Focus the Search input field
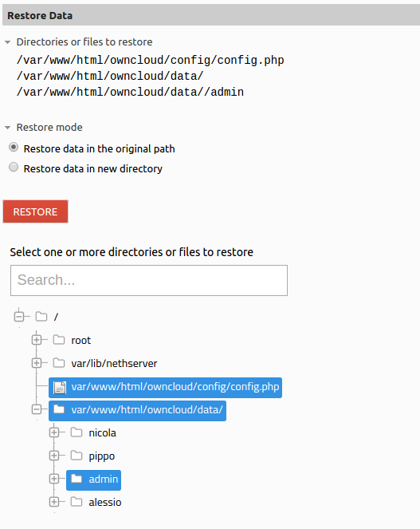 [149, 280]
